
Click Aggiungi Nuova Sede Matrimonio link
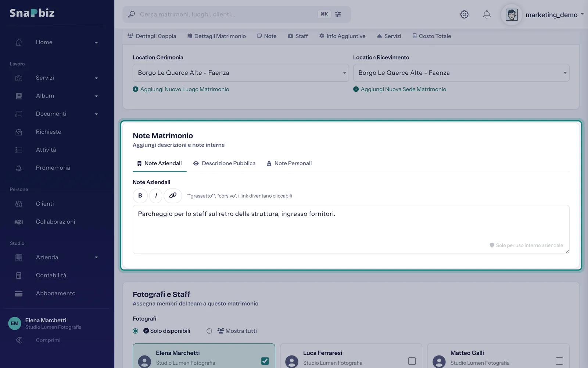point(400,89)
